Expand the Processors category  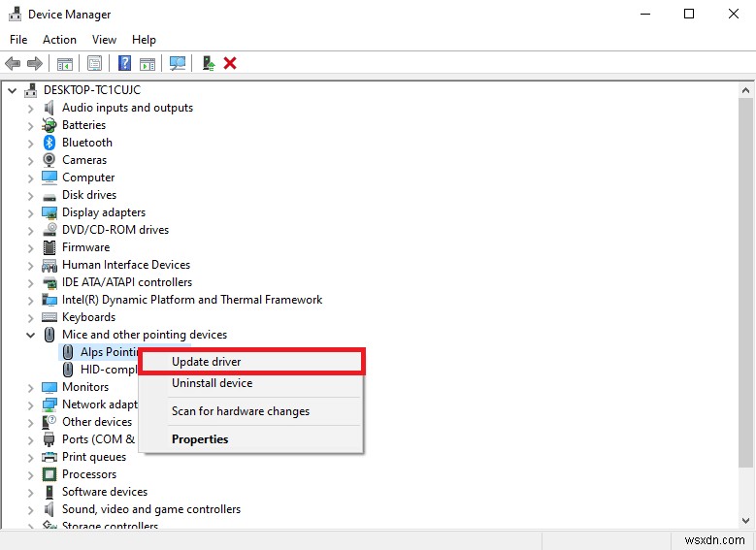(30, 474)
